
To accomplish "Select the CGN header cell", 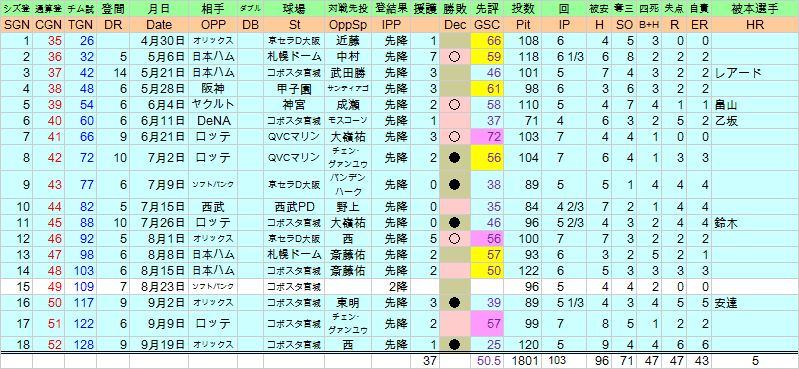I will (x=48, y=25).
